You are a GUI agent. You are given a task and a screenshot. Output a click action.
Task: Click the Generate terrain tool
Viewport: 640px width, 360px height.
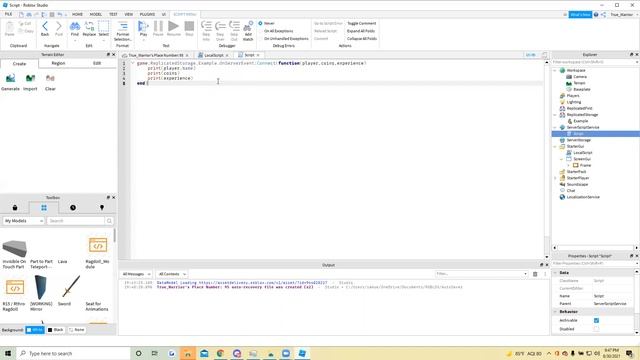pos(11,82)
